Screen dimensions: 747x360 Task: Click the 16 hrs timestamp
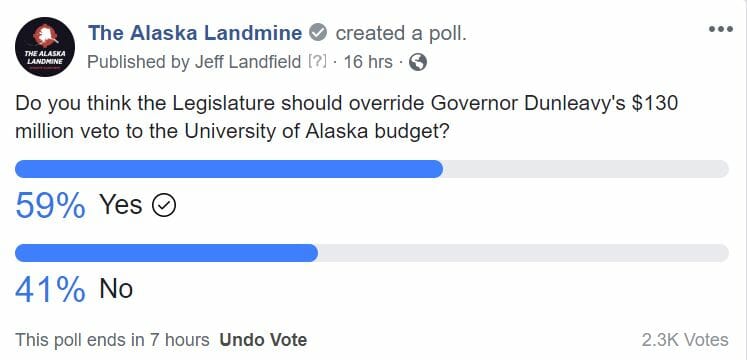click(368, 62)
